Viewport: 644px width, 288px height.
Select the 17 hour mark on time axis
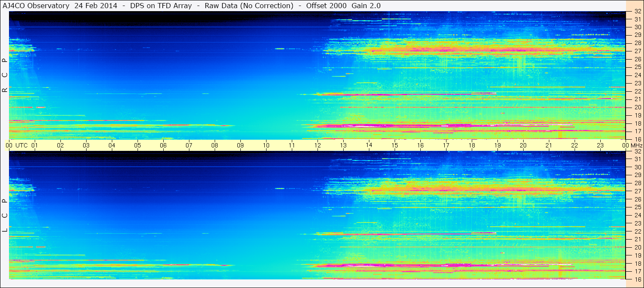[x=446, y=145]
